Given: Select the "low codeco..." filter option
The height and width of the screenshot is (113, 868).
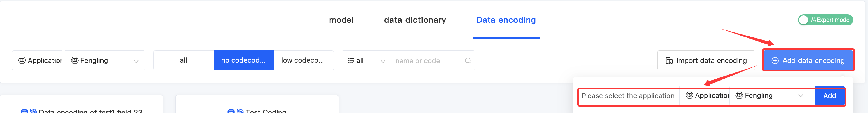Looking at the screenshot, I should 302,60.
